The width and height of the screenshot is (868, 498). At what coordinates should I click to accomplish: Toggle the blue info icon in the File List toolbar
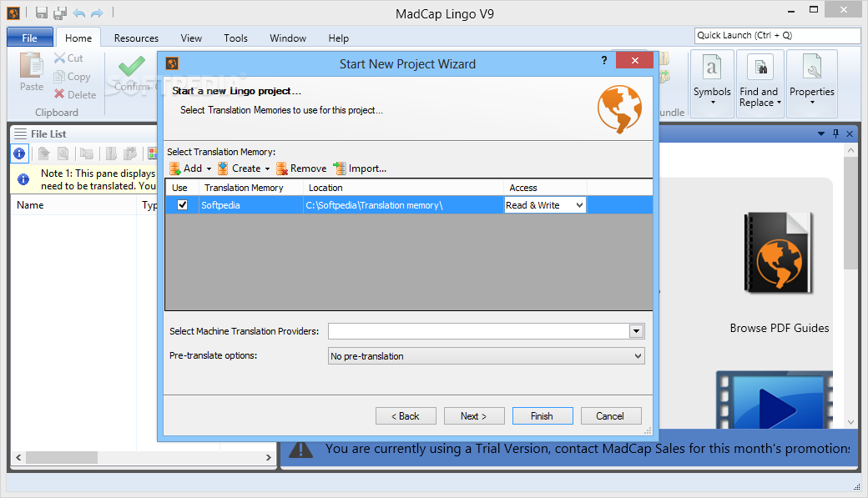[x=19, y=153]
